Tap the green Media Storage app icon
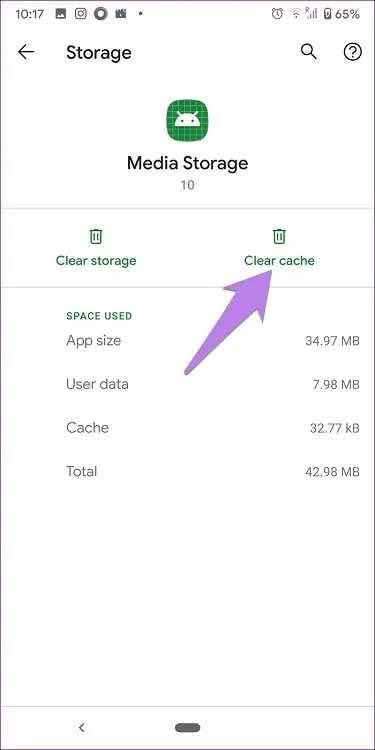Viewport: 375px width, 750px height. point(188,121)
